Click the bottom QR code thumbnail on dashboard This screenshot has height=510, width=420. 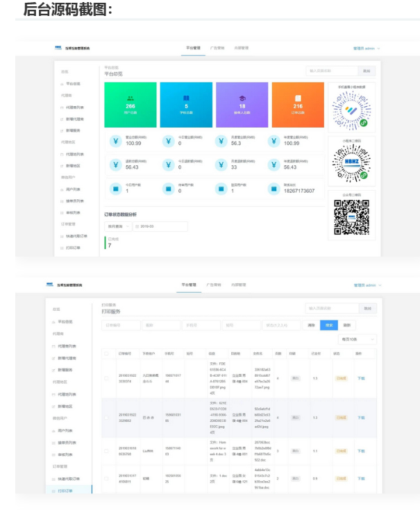pyautogui.click(x=351, y=217)
